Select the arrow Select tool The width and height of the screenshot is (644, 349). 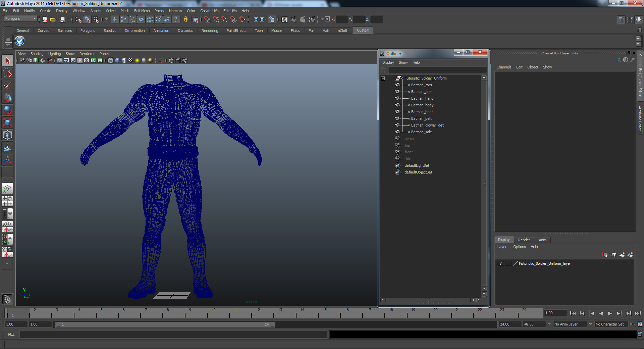pos(7,61)
